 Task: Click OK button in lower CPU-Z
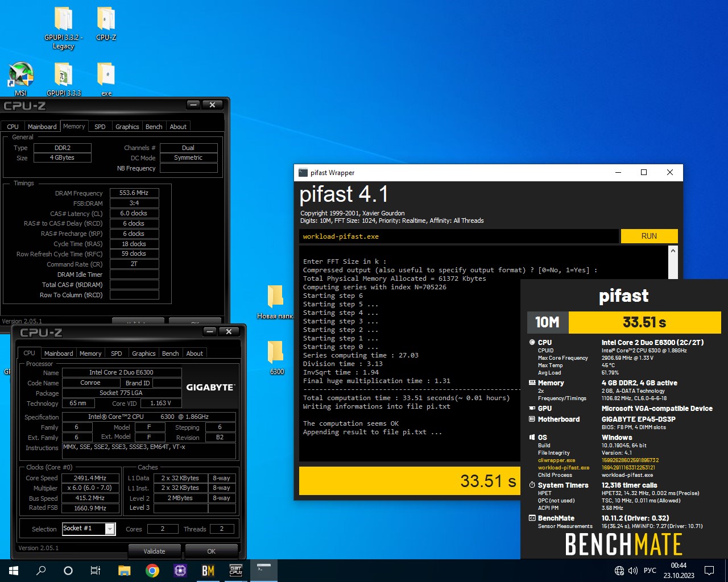point(211,551)
